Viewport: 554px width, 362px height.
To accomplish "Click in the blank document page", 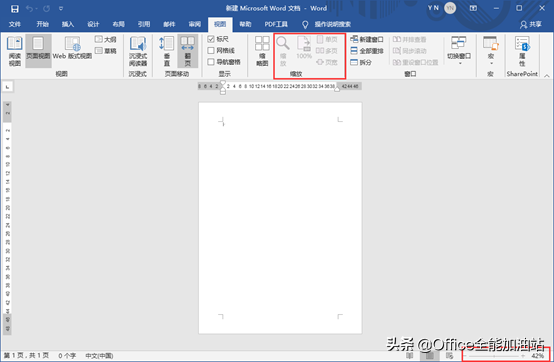I will 280,218.
